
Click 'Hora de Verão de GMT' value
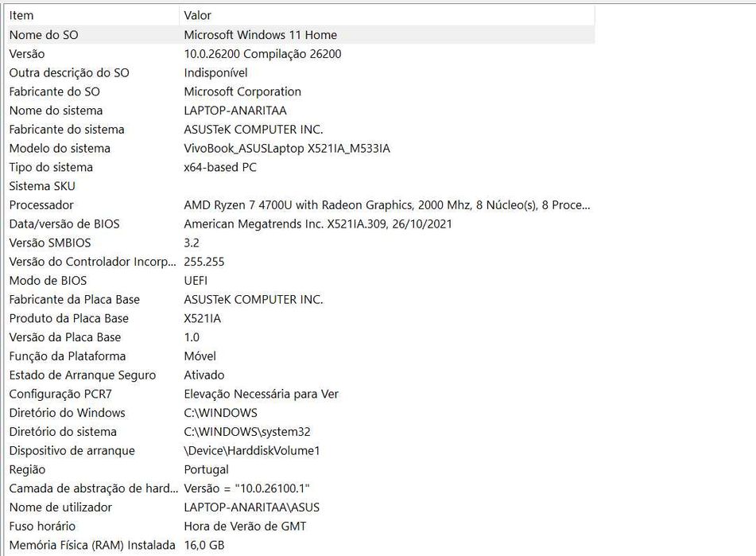click(245, 526)
